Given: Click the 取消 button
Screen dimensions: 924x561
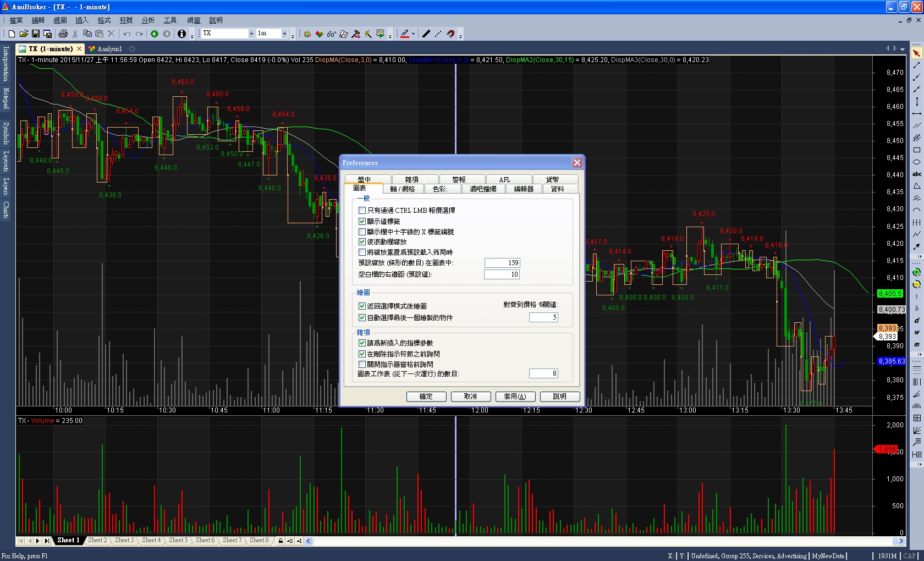Looking at the screenshot, I should [x=471, y=397].
